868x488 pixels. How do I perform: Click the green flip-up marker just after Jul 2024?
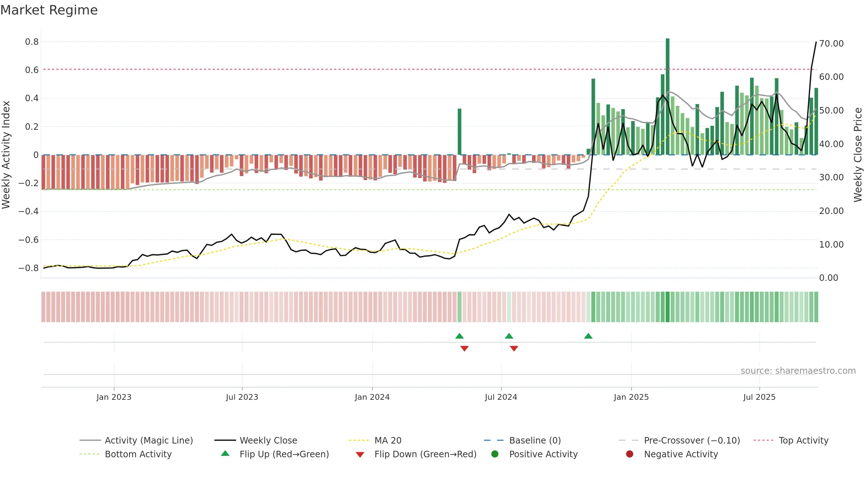tap(509, 336)
